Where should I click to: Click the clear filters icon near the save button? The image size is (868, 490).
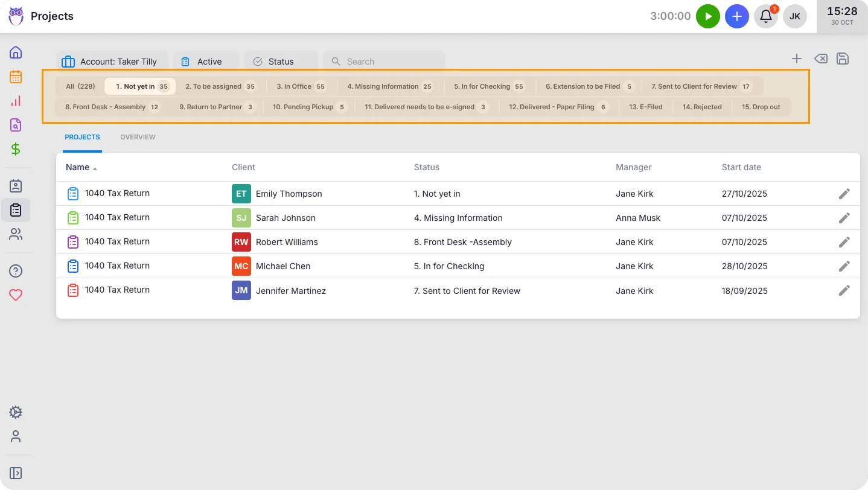(820, 59)
